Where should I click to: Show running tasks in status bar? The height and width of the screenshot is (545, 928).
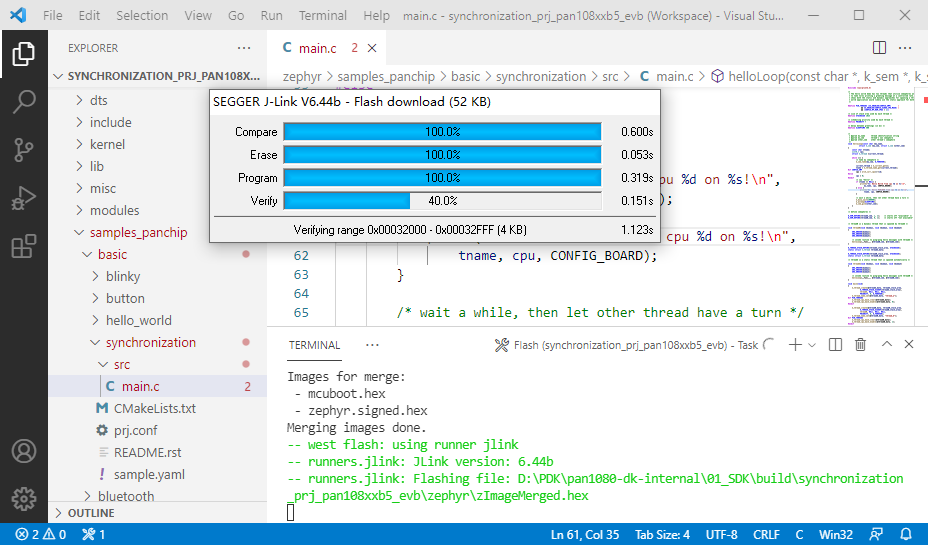click(x=94, y=534)
